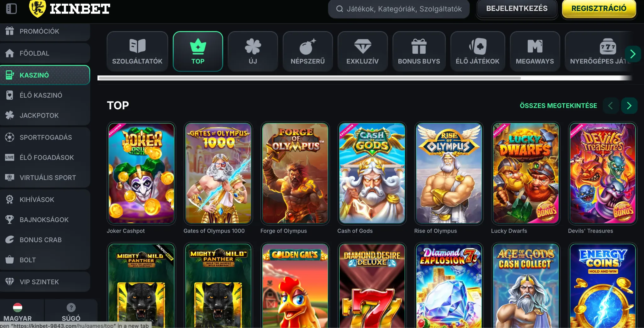The height and width of the screenshot is (328, 644).
Task: Open Virtuális Sport monitor icon
Action: tap(9, 178)
